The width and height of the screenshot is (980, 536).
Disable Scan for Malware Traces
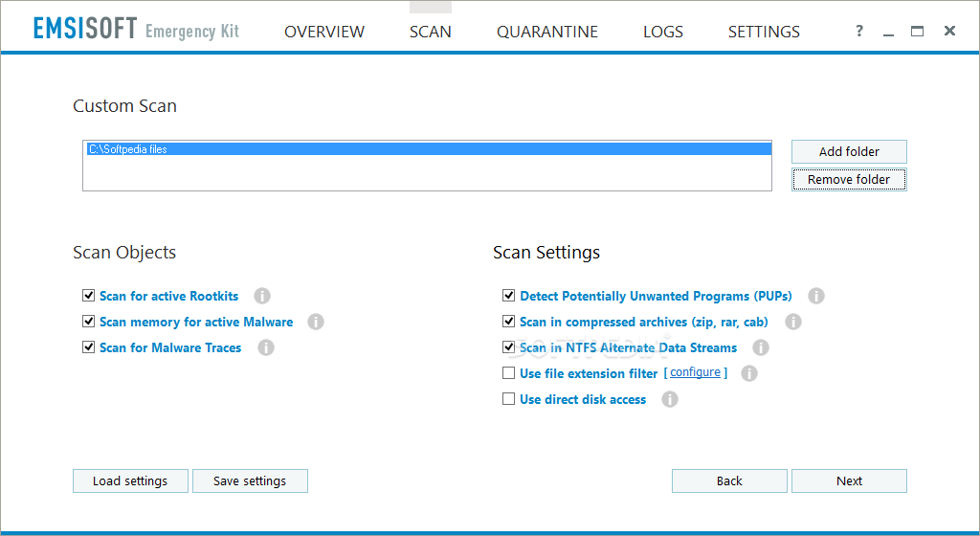(88, 346)
